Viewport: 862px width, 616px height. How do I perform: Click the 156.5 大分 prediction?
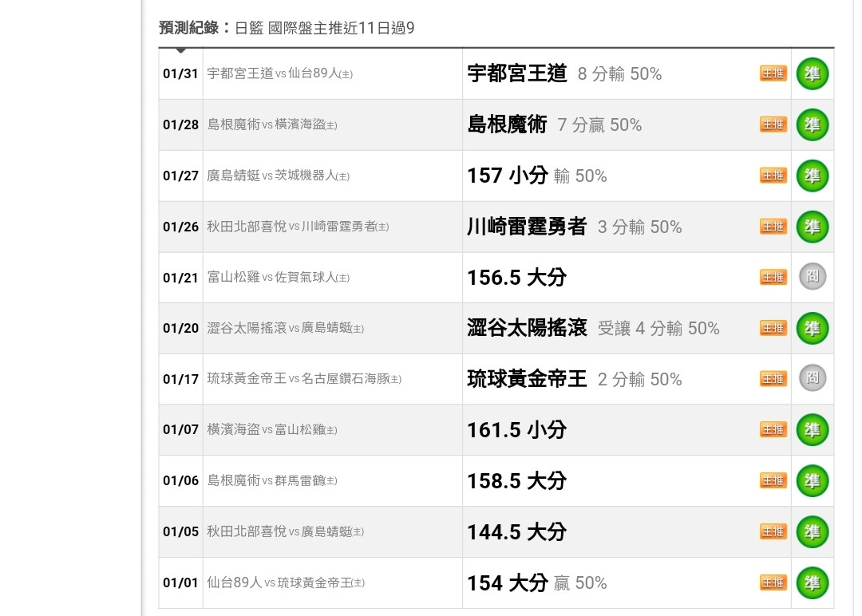[x=516, y=277]
